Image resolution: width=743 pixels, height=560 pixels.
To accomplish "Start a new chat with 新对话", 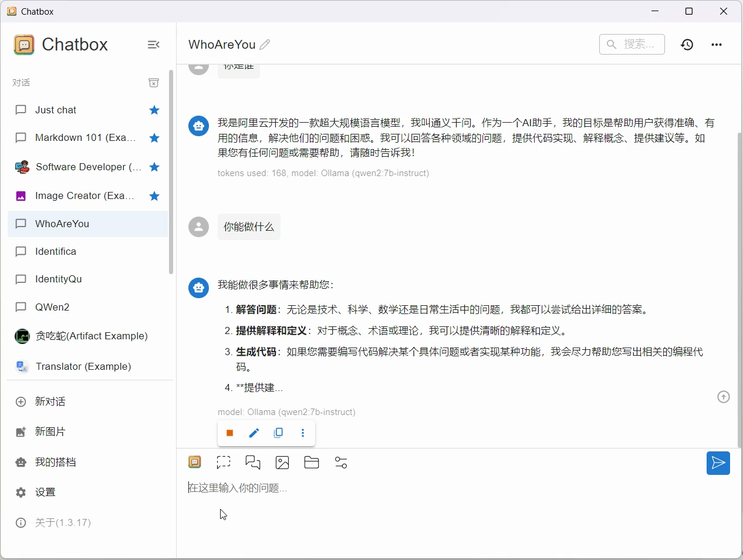I will pyautogui.click(x=87, y=402).
